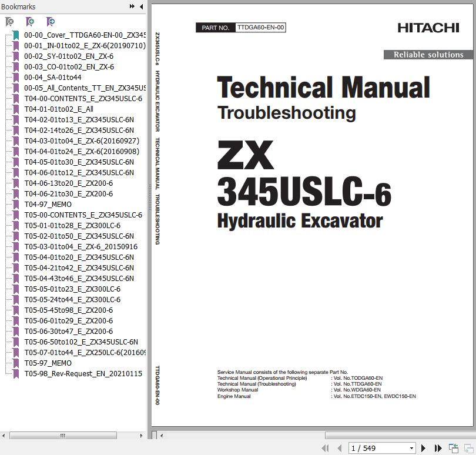The height and width of the screenshot is (455, 476).
Task: Open bookmark 00-04_SA-01to44
Action: coord(52,78)
